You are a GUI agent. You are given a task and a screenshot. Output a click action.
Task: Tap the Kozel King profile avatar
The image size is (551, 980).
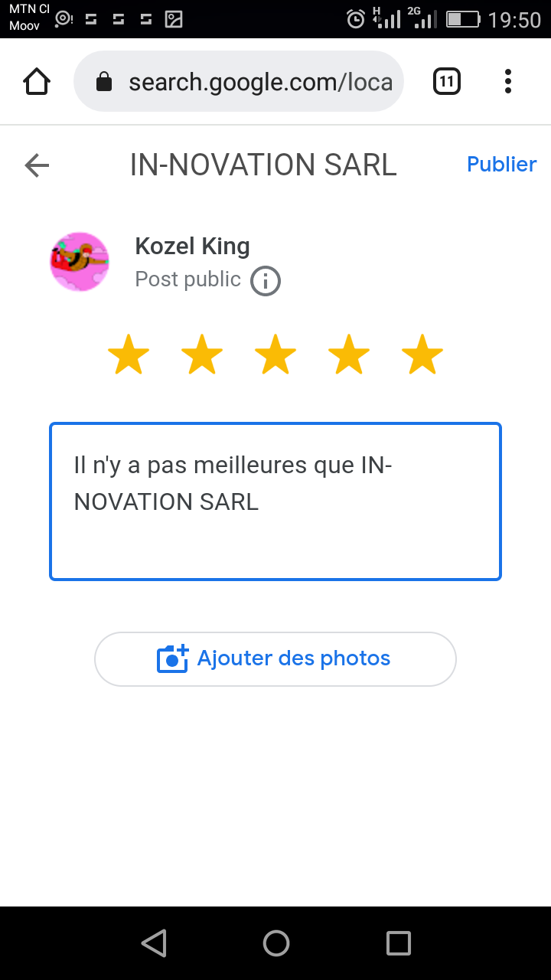80,262
